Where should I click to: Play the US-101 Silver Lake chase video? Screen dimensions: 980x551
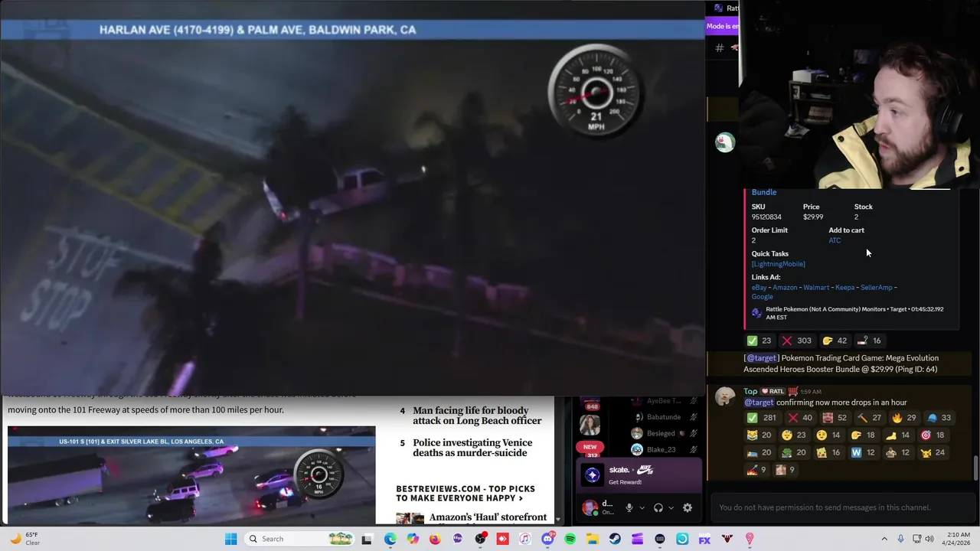tap(191, 474)
